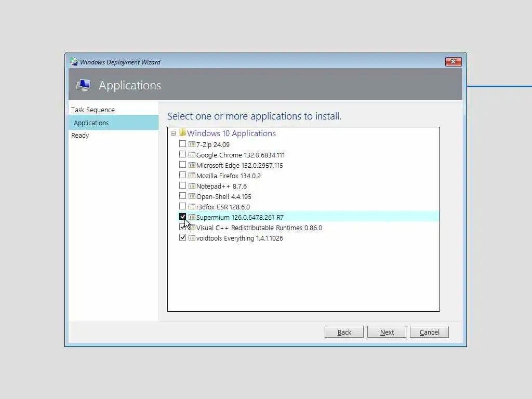Click the Mozilla Firefox application list icon
Viewport: 532px width, 399px height.
click(192, 176)
